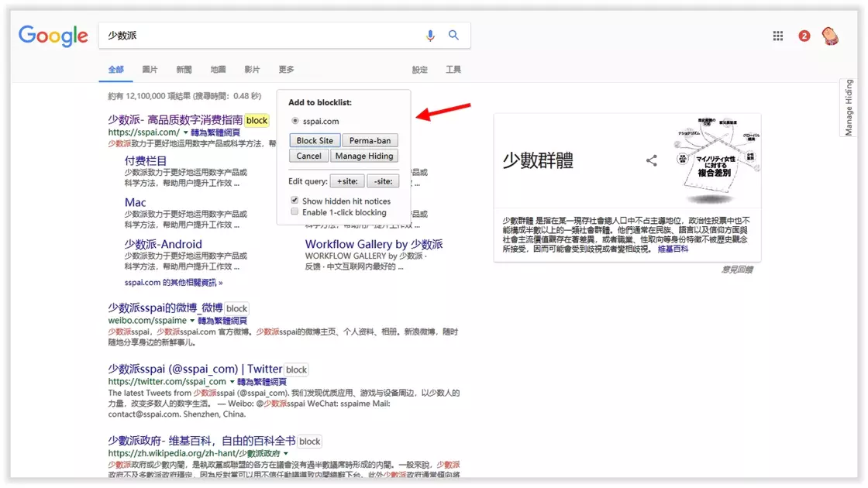The width and height of the screenshot is (868, 488).
Task: Select the sspai.com radio button
Action: (295, 121)
